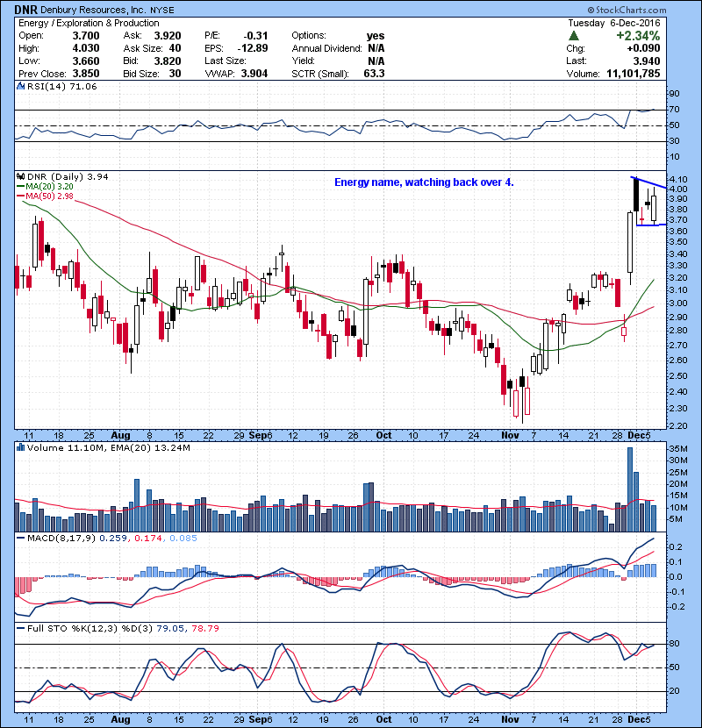Click the MACD(8,17,9) indicator label
This screenshot has height=728, width=702.
61,539
